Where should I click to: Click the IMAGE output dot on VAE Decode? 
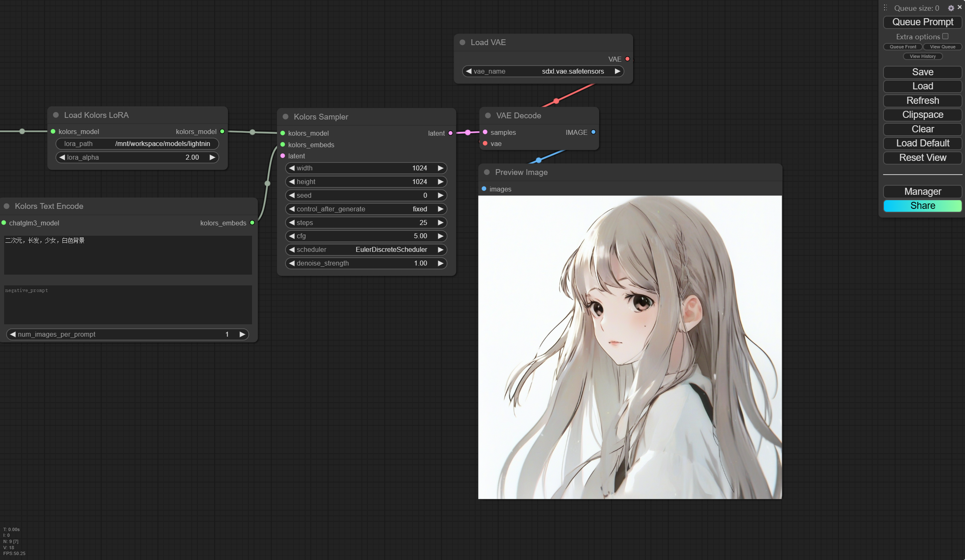pyautogui.click(x=593, y=132)
